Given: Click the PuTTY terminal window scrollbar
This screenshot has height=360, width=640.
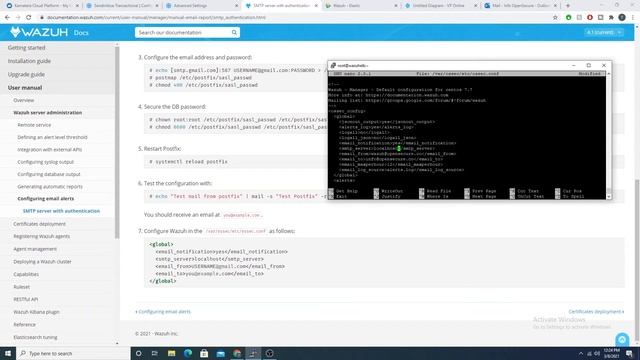Looking at the screenshot, I should pos(609,135).
